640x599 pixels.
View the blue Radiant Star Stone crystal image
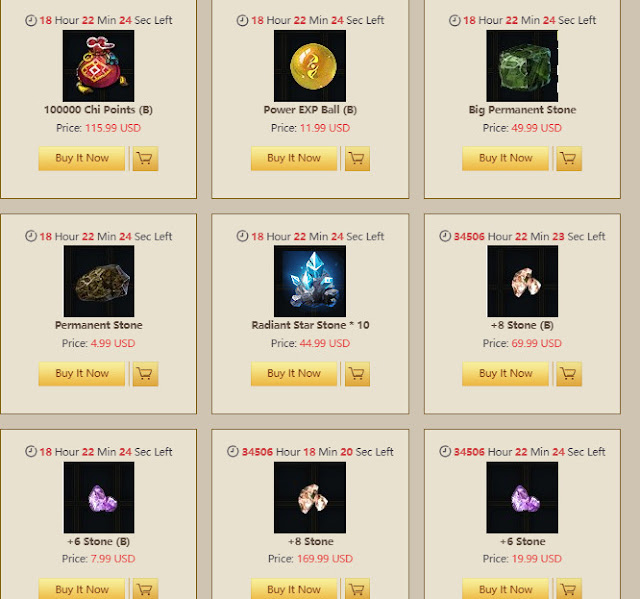coord(310,281)
